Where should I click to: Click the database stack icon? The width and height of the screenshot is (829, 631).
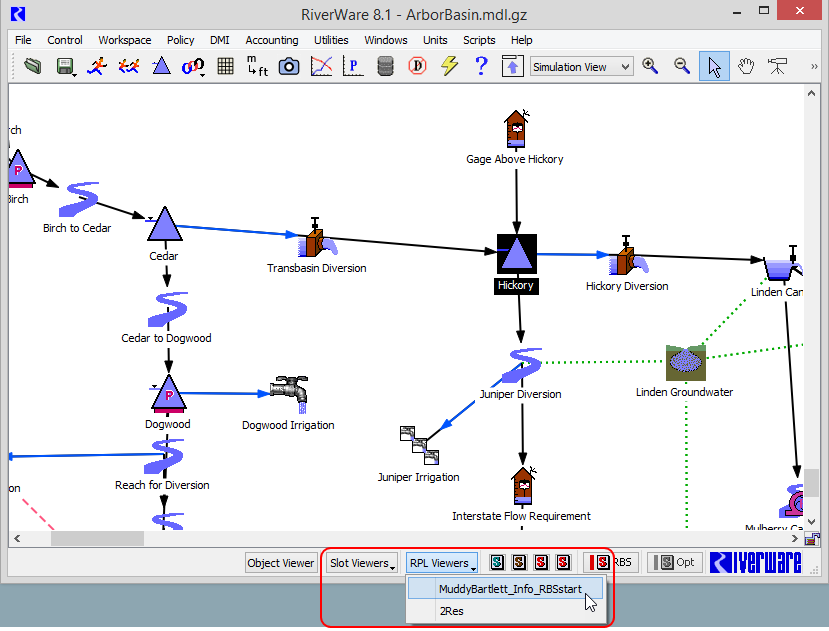point(385,67)
